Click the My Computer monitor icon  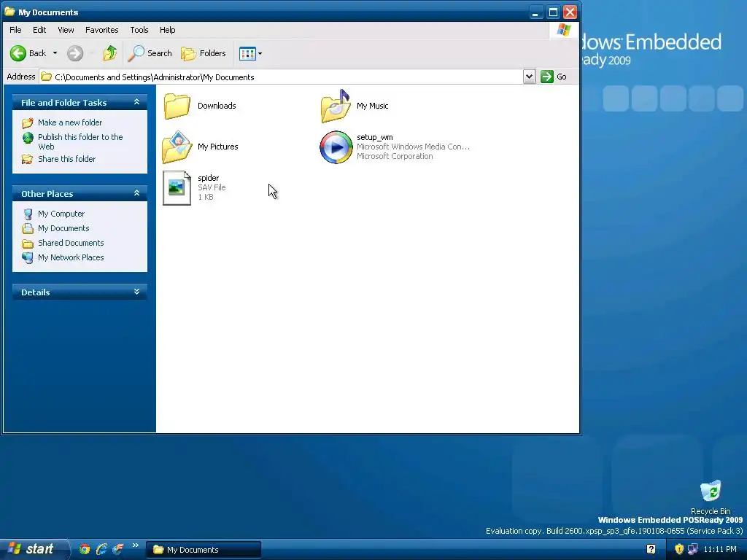pyautogui.click(x=28, y=214)
